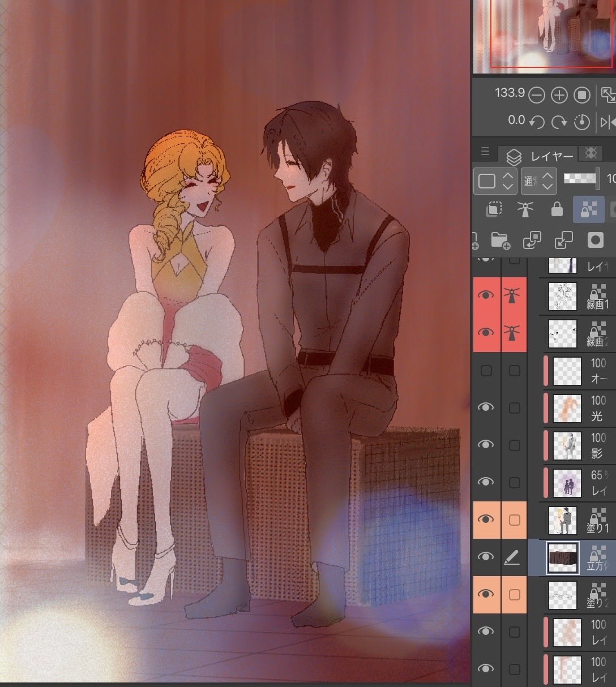Click the 影 layer name

[597, 454]
